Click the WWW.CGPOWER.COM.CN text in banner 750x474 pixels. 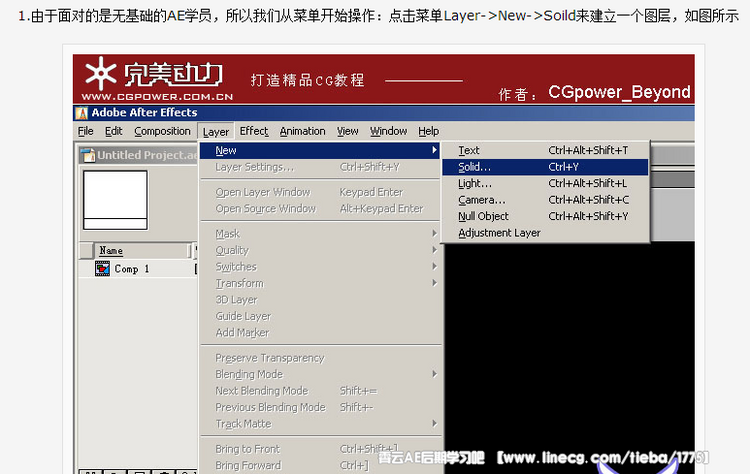[157, 97]
